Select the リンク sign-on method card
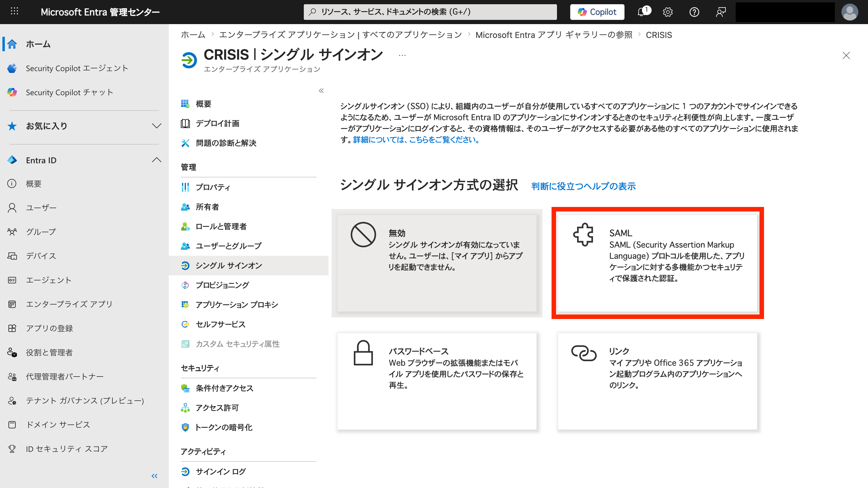The height and width of the screenshot is (488, 868). click(657, 381)
